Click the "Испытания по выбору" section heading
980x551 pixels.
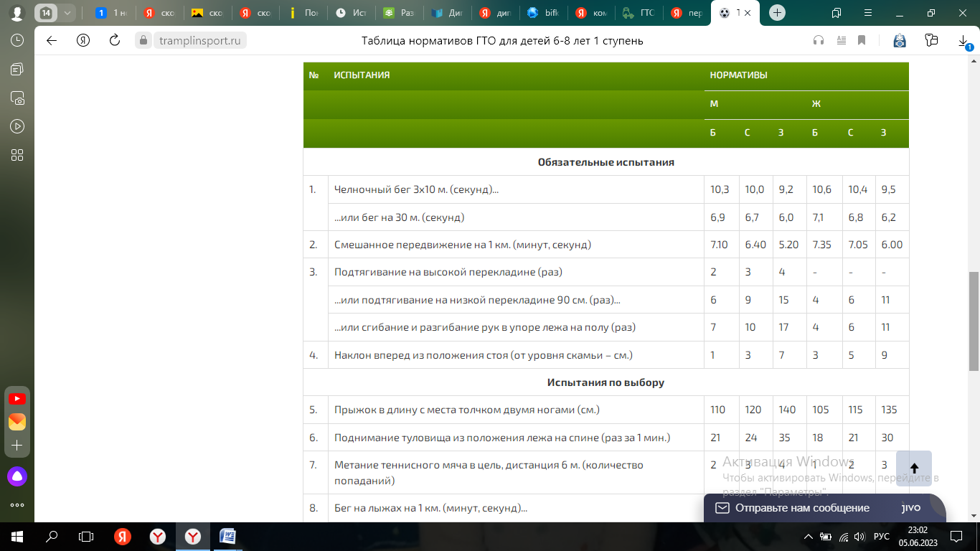(x=606, y=382)
